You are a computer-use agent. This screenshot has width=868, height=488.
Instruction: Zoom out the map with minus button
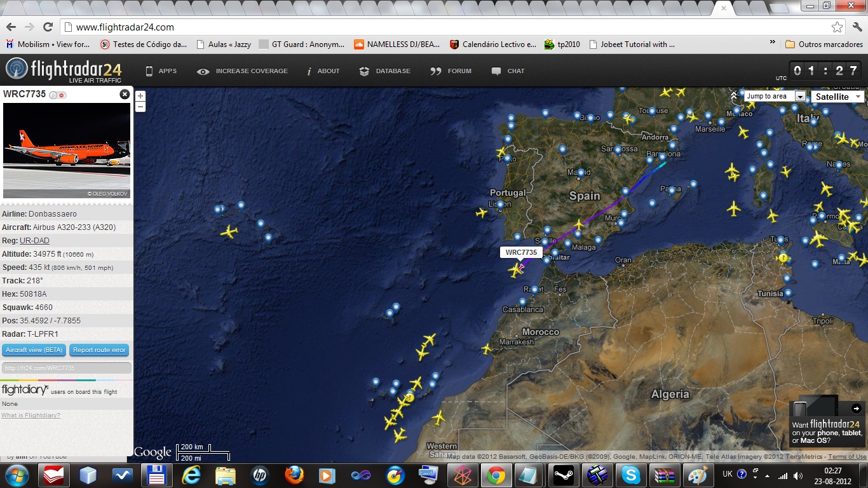click(x=140, y=107)
